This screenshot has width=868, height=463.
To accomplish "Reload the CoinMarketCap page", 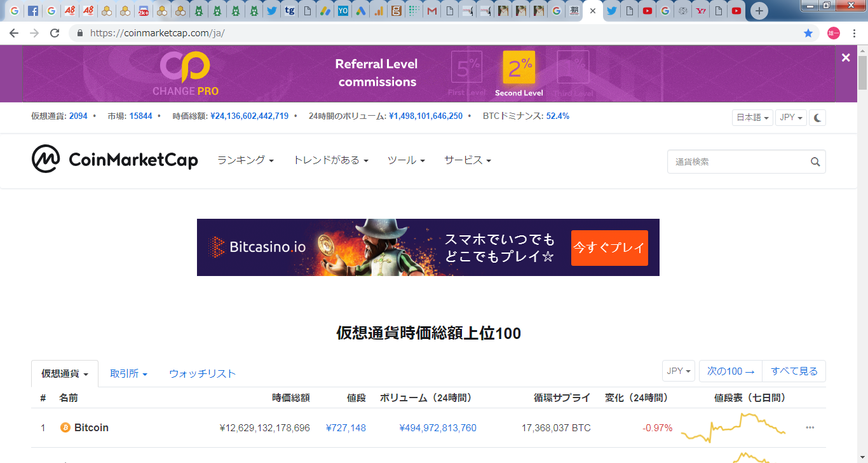I will pyautogui.click(x=55, y=33).
